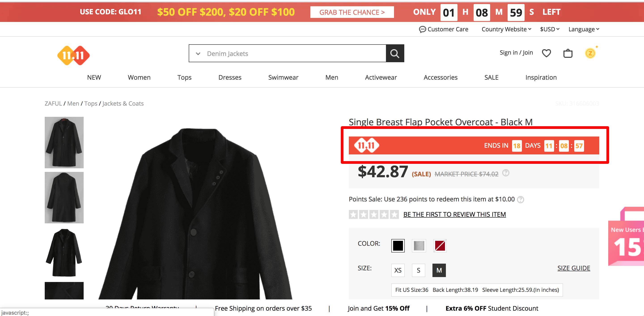The image size is (644, 316).
Task: Select size M
Action: [439, 270]
